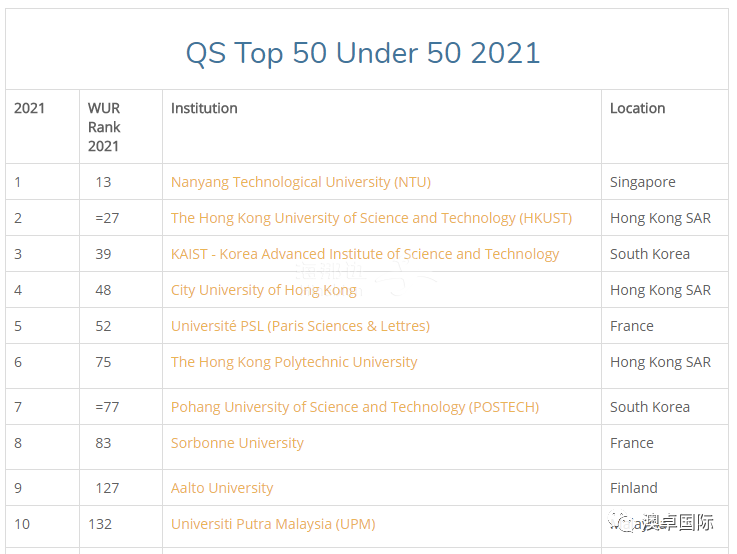
Task: Click WUR rank 83 cell
Action: click(x=103, y=443)
